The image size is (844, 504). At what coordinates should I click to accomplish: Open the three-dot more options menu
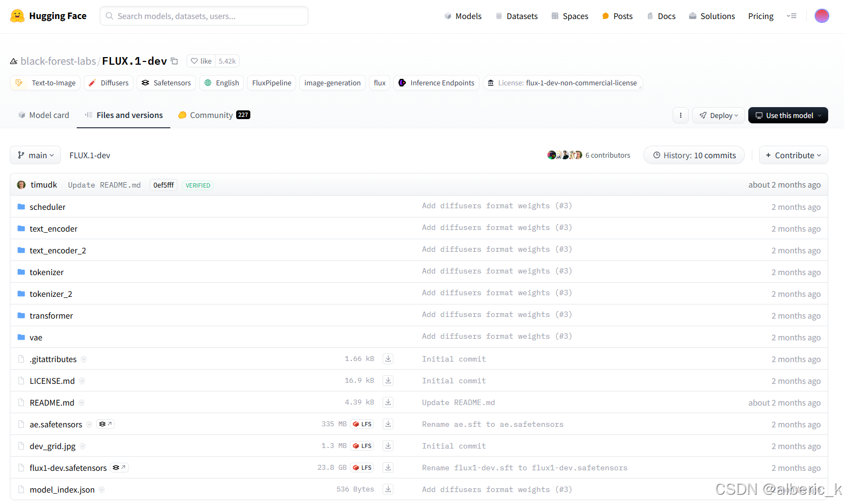pyautogui.click(x=681, y=115)
